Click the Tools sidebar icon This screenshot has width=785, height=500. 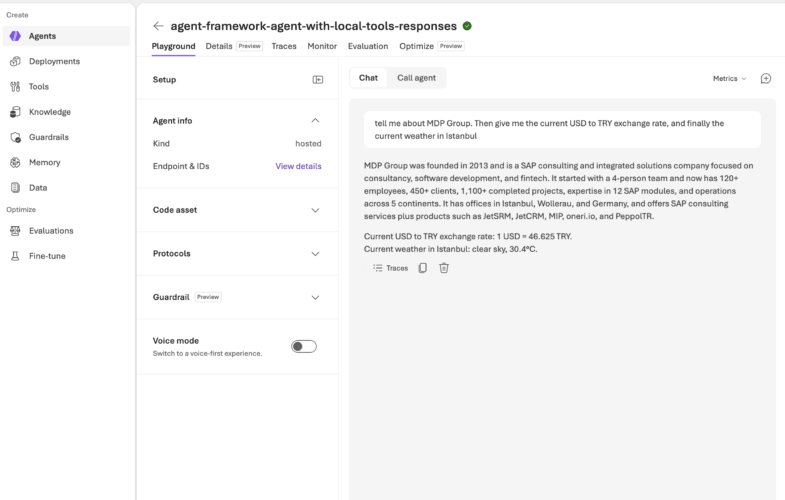(15, 87)
